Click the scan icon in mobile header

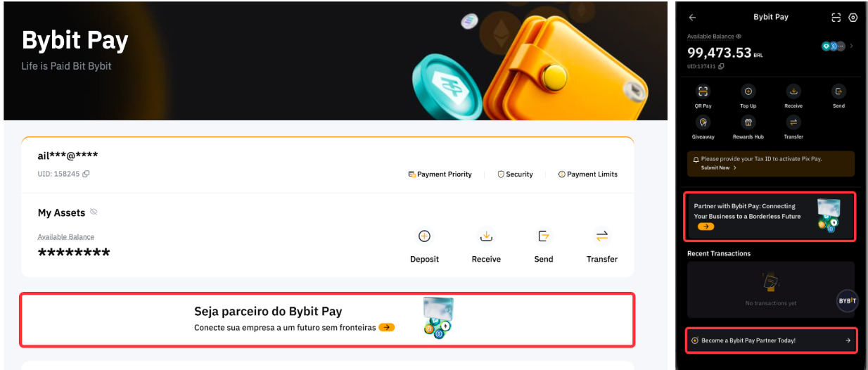[836, 18]
